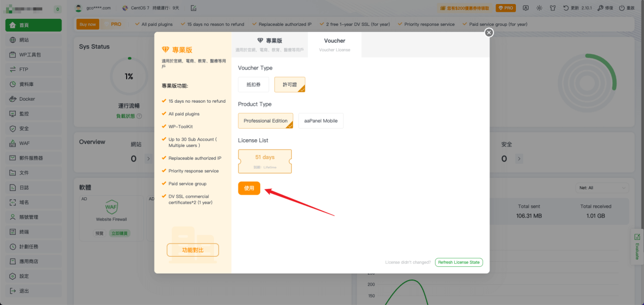This screenshot has width=644, height=305.
Task: Switch to the Voucher tab
Action: click(x=334, y=44)
